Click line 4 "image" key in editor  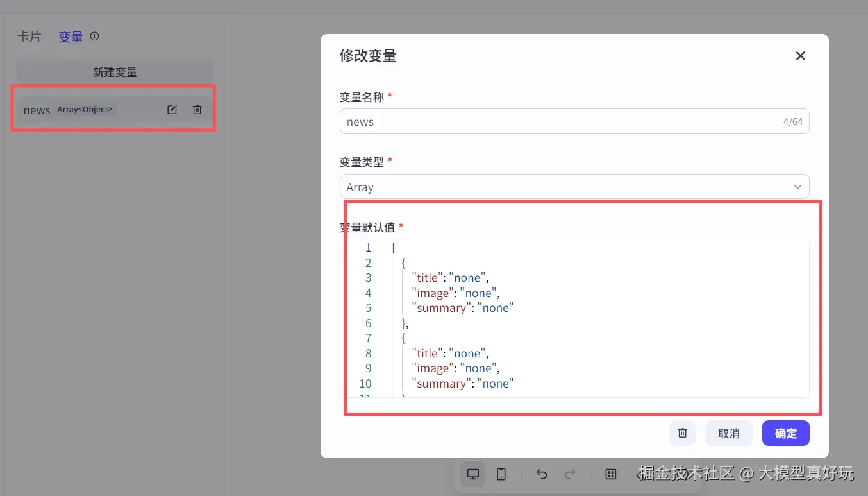(x=433, y=293)
